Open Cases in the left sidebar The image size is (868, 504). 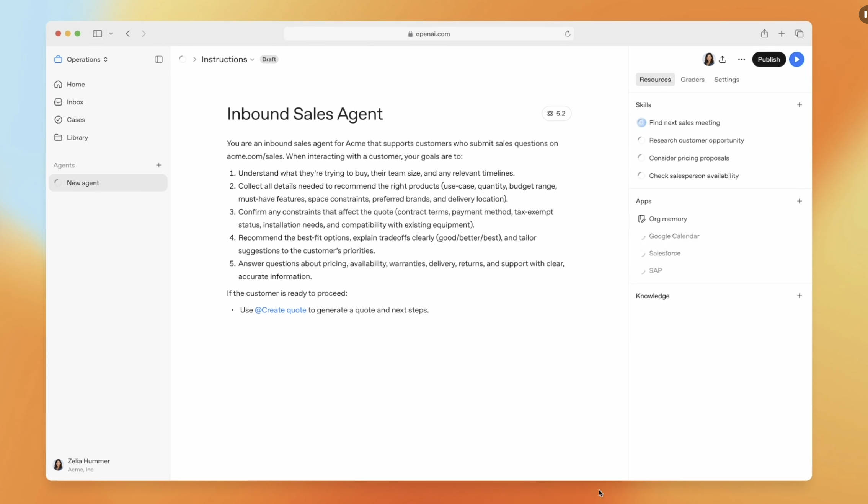pos(75,120)
